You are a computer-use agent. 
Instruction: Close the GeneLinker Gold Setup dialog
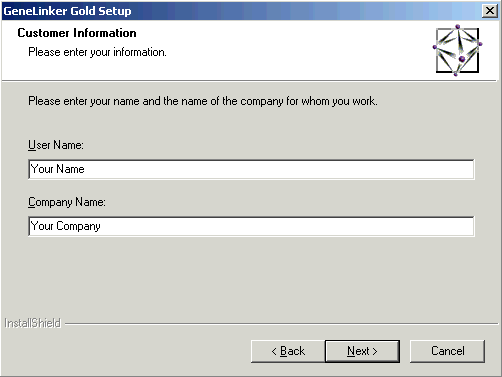pyautogui.click(x=489, y=11)
